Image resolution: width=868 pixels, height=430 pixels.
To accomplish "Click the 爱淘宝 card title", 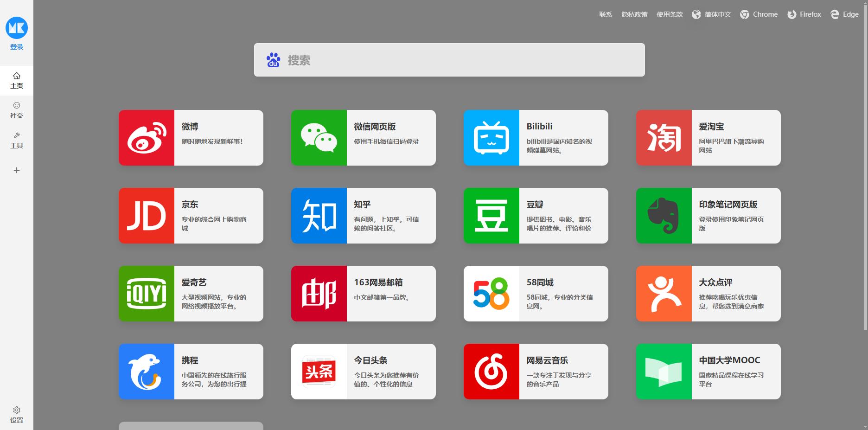I will pyautogui.click(x=711, y=127).
